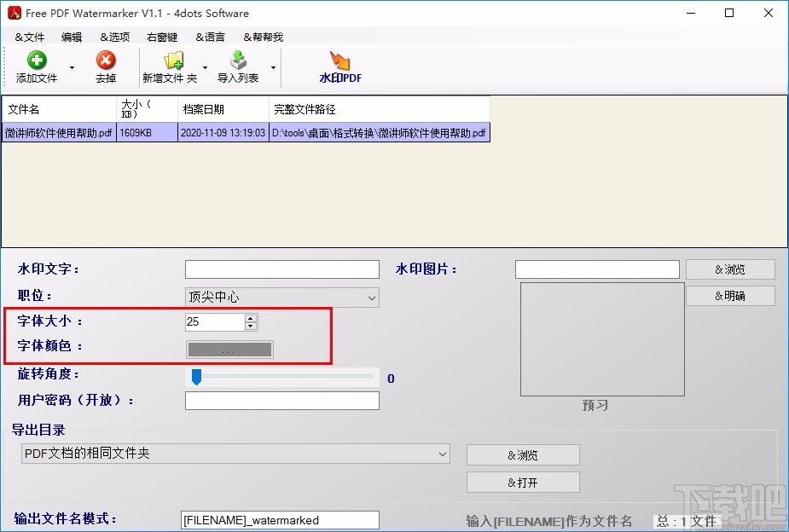Click the 新增文件夹 folder icon
Viewport: 789px width, 532px height.
click(x=174, y=61)
